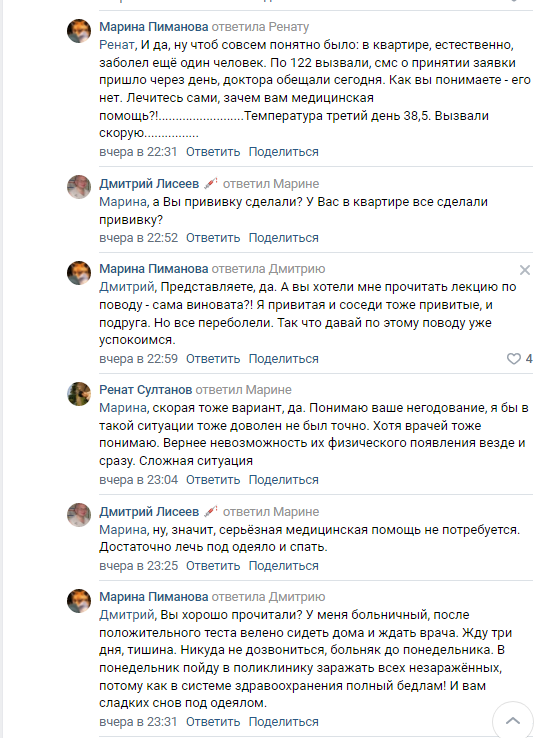Open Renat Sultanov's profile name link
The image size is (552, 738).
click(x=145, y=390)
